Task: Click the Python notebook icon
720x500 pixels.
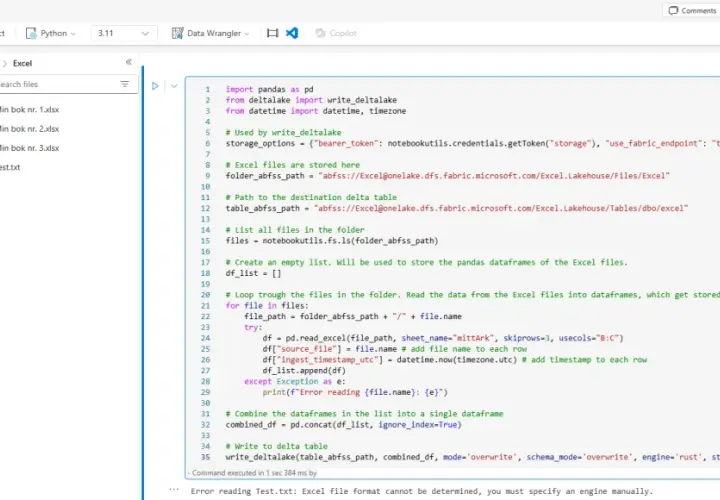Action: point(31,33)
